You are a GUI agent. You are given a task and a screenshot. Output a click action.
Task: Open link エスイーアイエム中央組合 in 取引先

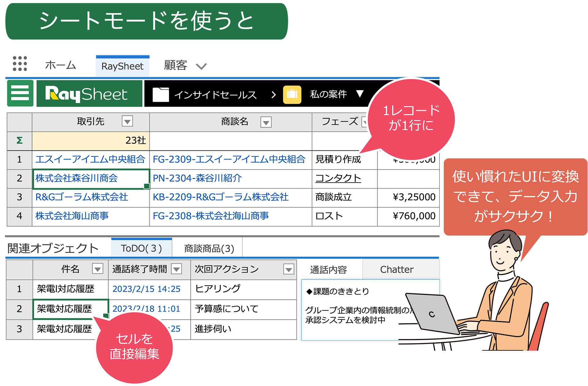point(90,159)
